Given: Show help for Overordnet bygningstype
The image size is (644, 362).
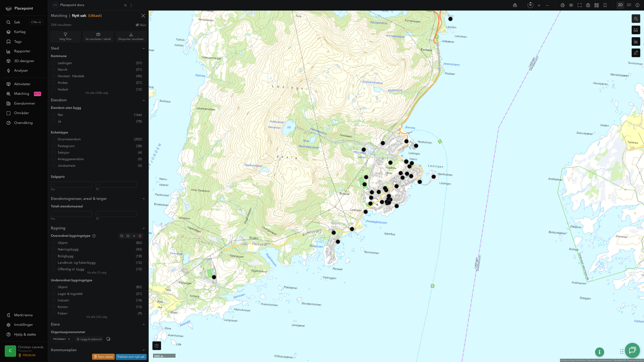Looking at the screenshot, I should coord(94,236).
